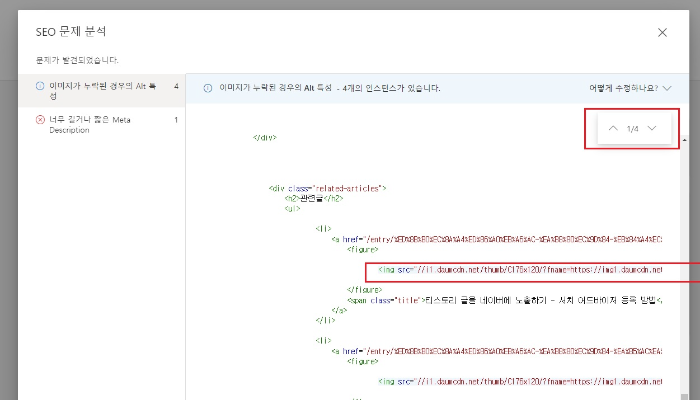
Task: Click the red error icon beside Meta Description
Action: coord(40,120)
